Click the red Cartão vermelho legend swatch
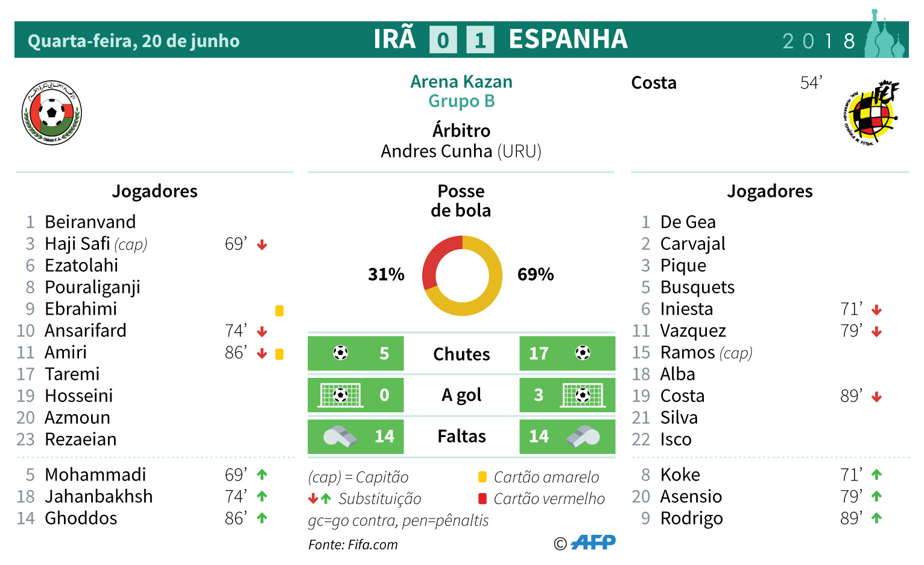This screenshot has width=924, height=565. [x=483, y=499]
